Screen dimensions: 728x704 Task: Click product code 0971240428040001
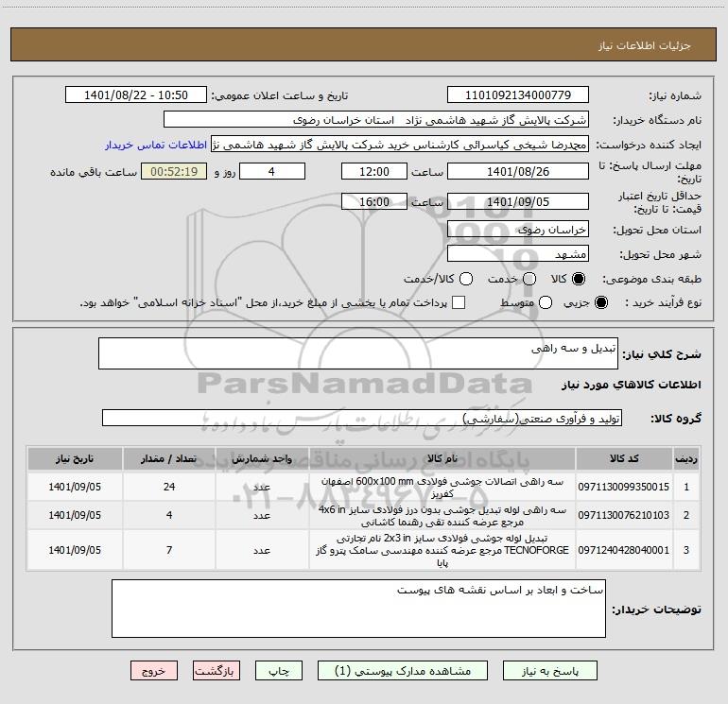pyautogui.click(x=624, y=550)
